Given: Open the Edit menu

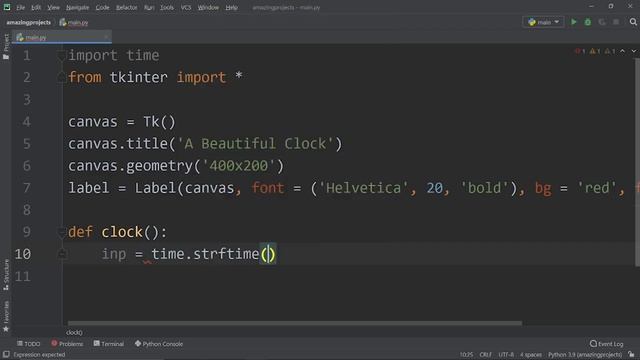Looking at the screenshot, I should coord(36,7).
